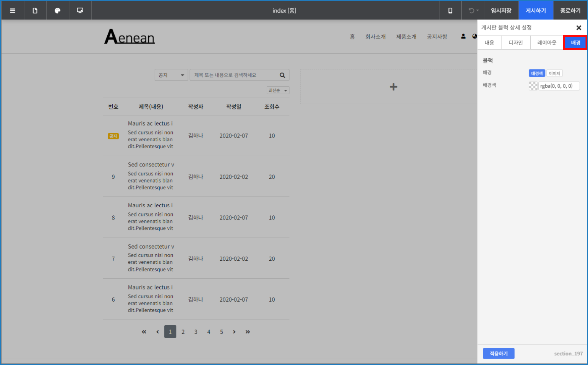
Task: Switch to mobile preview icon
Action: coord(450,11)
